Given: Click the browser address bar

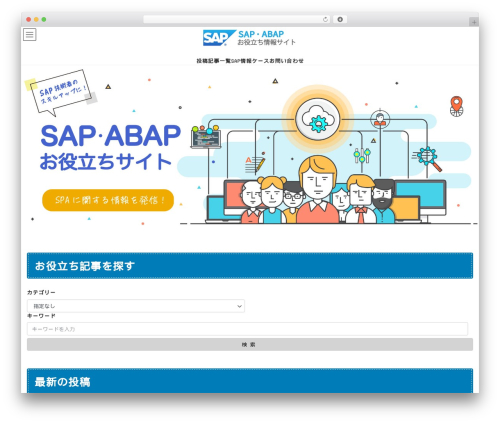Looking at the screenshot, I should (236, 19).
